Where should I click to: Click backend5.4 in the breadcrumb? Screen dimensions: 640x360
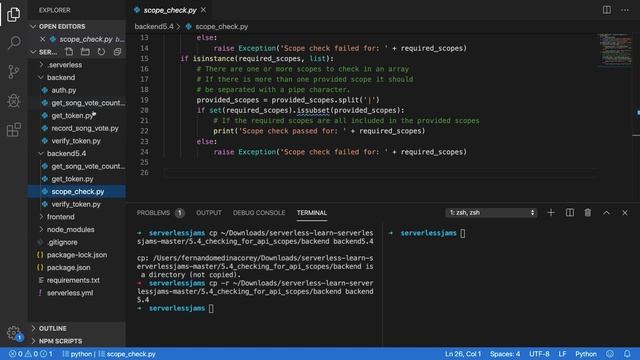[154, 27]
